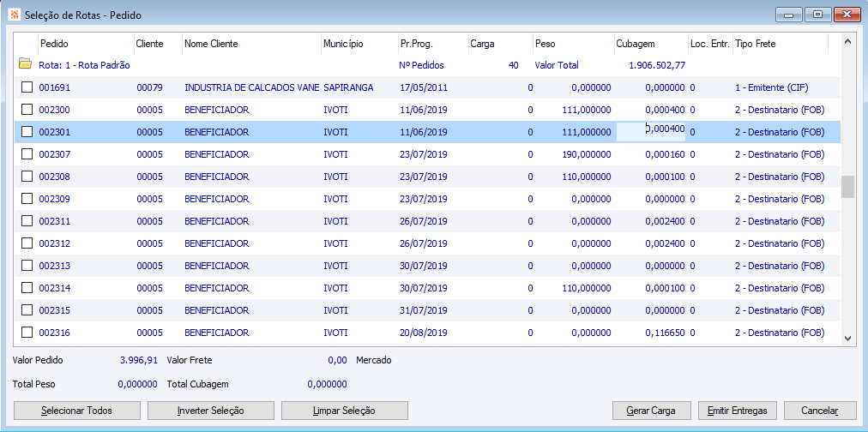868x432 pixels.
Task: Click the Valor Frete value 0,00
Action: pos(337,360)
